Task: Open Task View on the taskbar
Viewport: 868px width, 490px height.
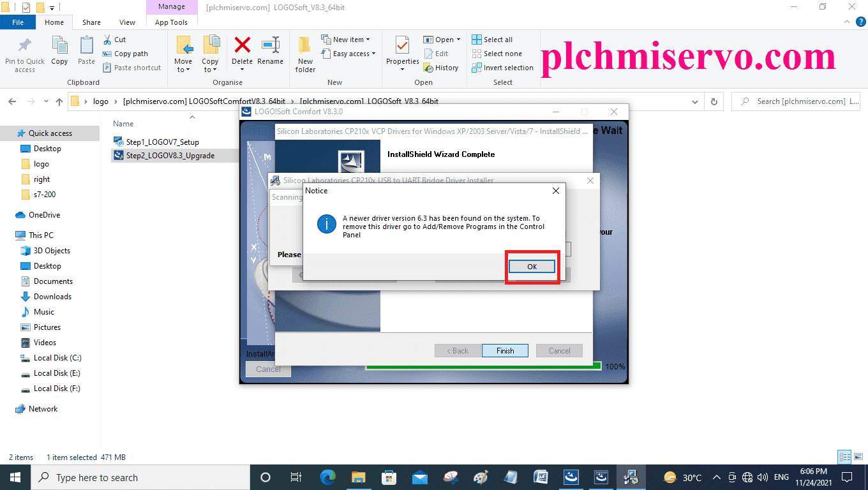Action: point(296,477)
